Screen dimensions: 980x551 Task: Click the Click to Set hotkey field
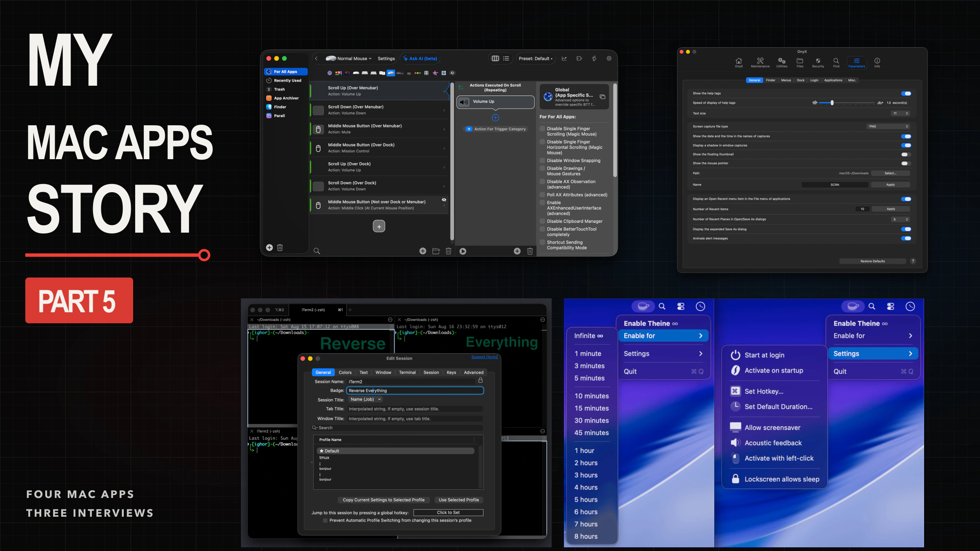[448, 513]
